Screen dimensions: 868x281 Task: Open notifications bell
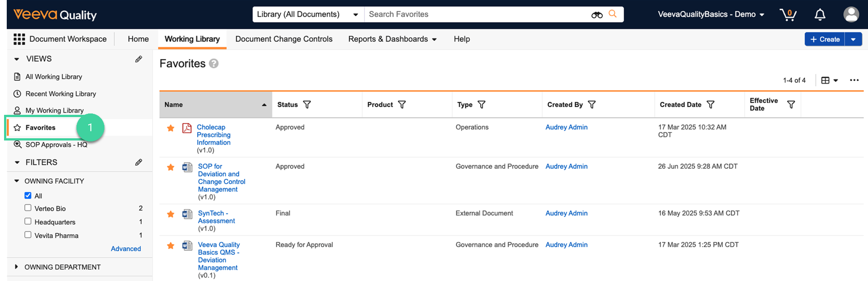point(820,14)
